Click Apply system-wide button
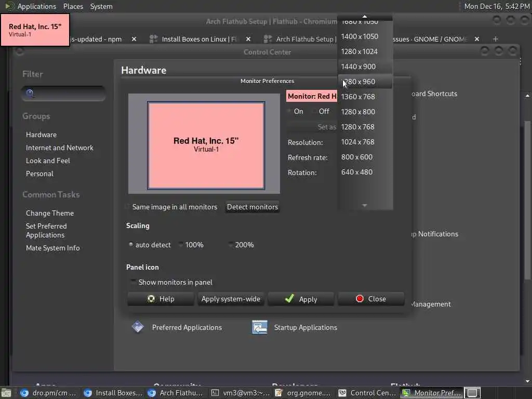The image size is (532, 399). point(231,299)
